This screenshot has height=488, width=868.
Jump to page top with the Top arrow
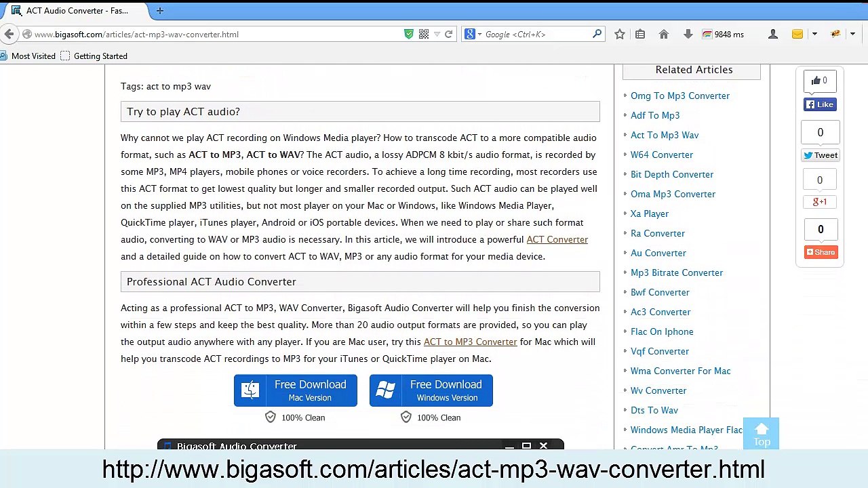pos(762,434)
